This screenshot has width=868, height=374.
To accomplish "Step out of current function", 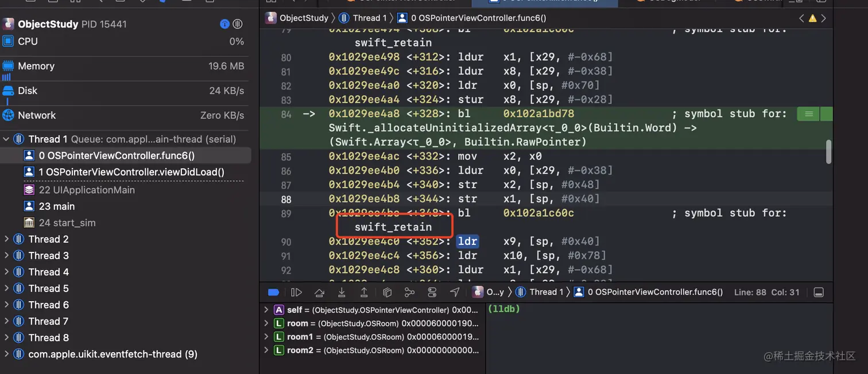I will point(364,292).
